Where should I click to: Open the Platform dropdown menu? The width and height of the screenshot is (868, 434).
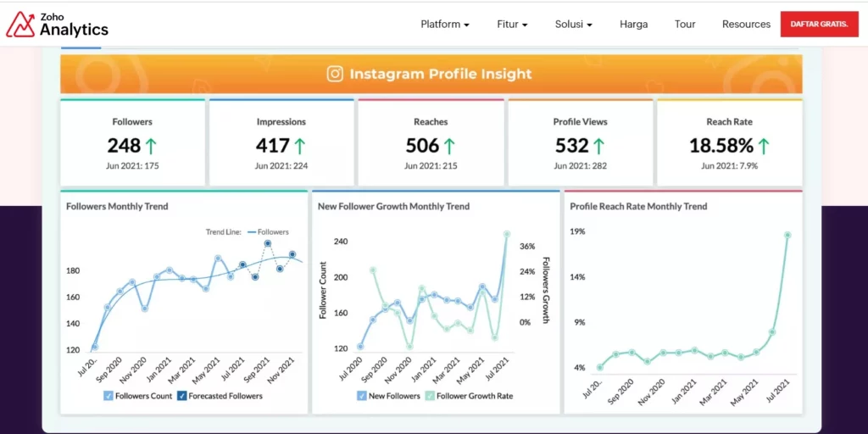coord(445,25)
